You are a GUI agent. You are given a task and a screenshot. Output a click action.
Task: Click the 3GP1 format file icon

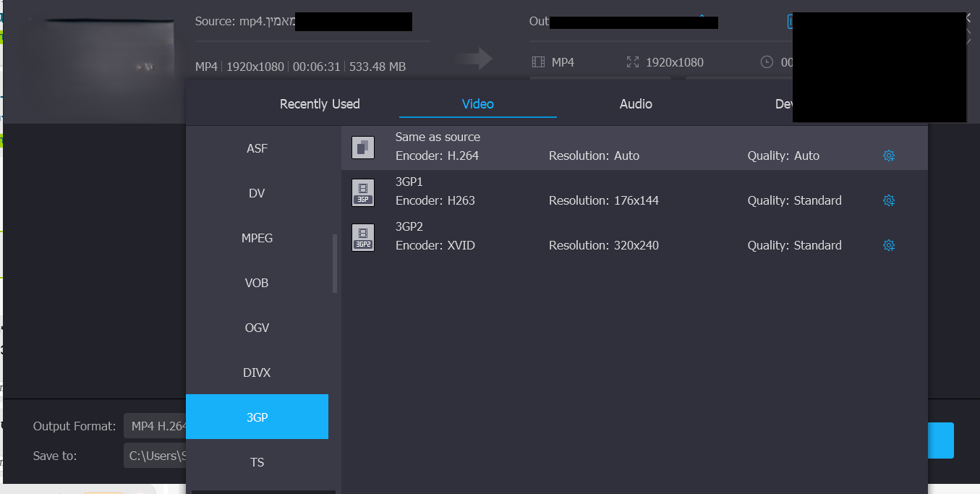tap(363, 192)
